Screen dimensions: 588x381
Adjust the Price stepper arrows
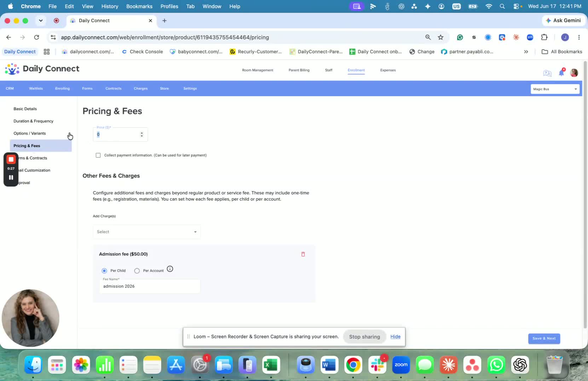point(142,135)
